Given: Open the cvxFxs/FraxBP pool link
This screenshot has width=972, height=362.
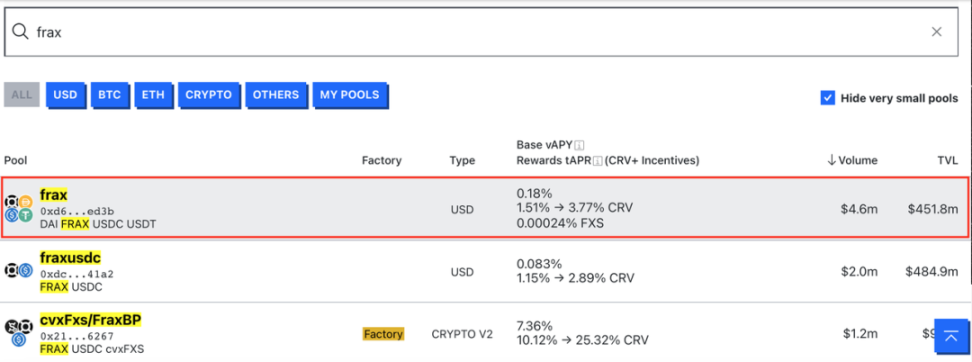Looking at the screenshot, I should [91, 320].
